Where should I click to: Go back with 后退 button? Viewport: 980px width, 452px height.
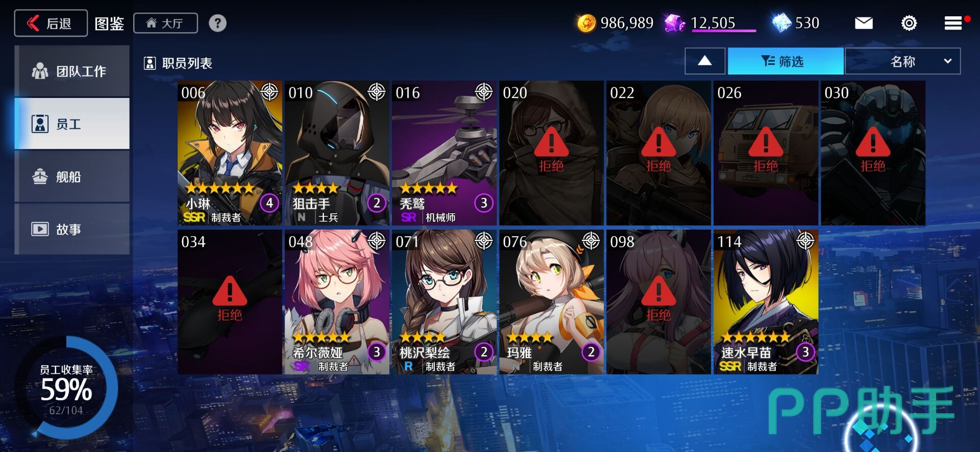coord(51,23)
